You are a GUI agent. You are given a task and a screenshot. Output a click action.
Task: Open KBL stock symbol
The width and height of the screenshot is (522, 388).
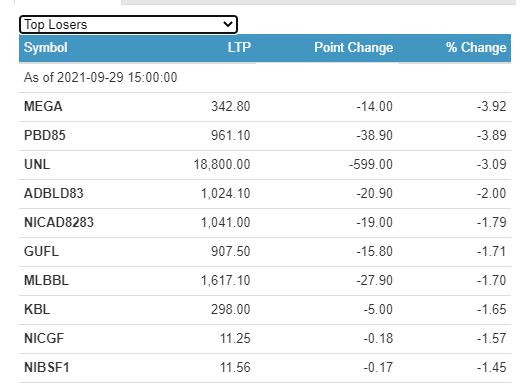[37, 310]
